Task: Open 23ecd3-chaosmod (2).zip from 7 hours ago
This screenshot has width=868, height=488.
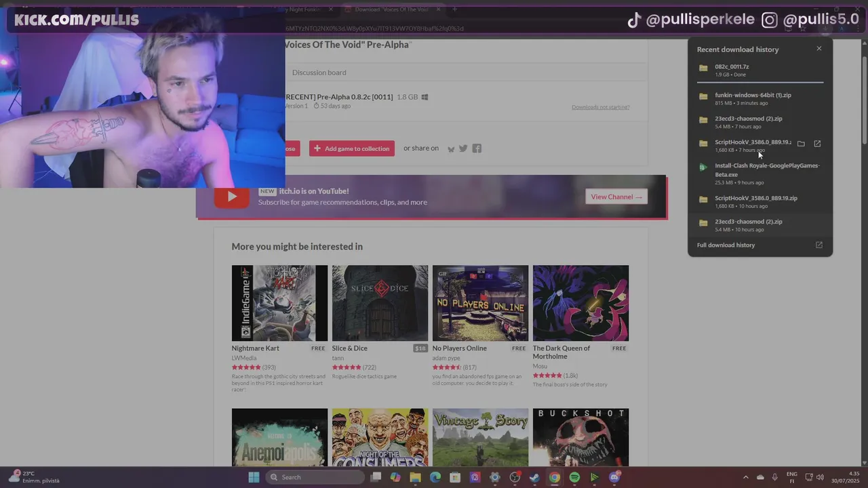Action: pos(760,122)
